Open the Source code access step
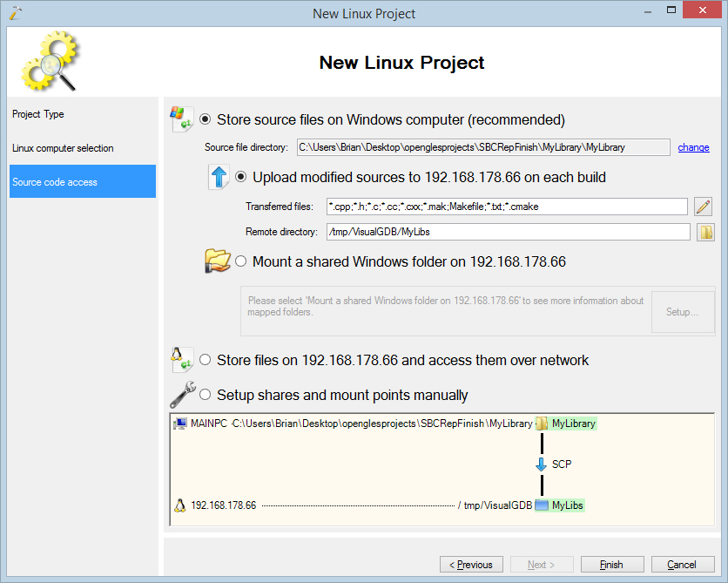 83,181
